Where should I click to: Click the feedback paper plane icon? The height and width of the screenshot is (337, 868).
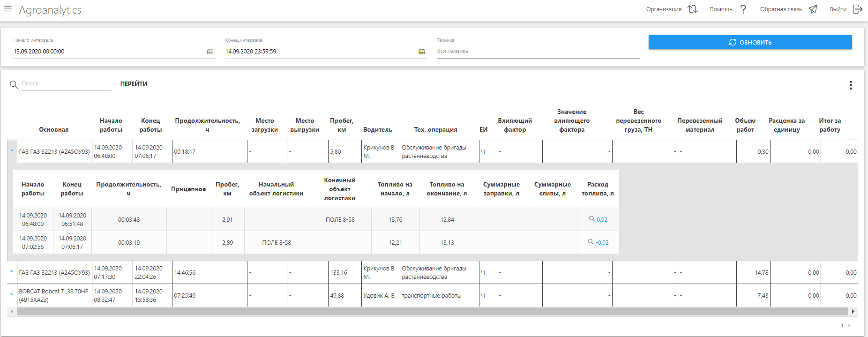pyautogui.click(x=813, y=9)
